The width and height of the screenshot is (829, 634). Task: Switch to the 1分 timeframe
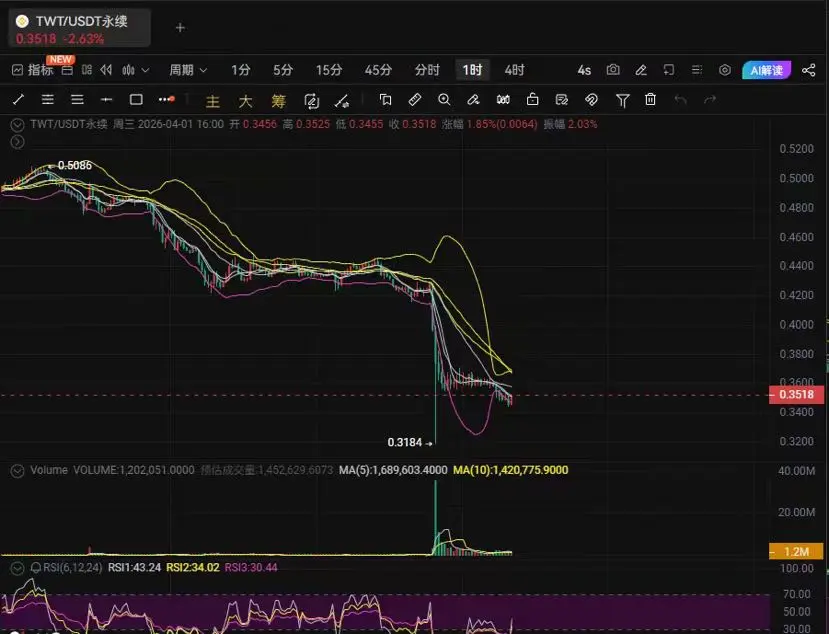(x=241, y=70)
